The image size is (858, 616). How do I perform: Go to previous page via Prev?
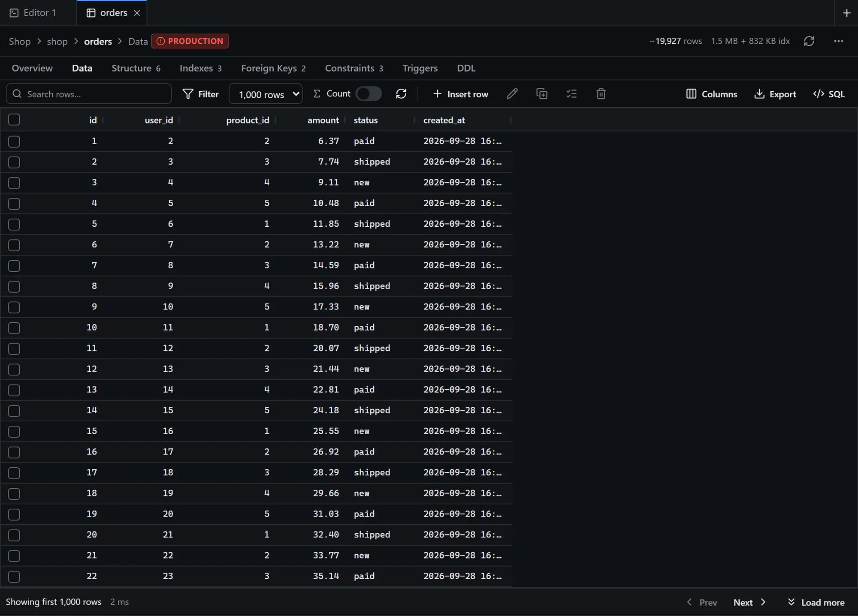coord(702,602)
